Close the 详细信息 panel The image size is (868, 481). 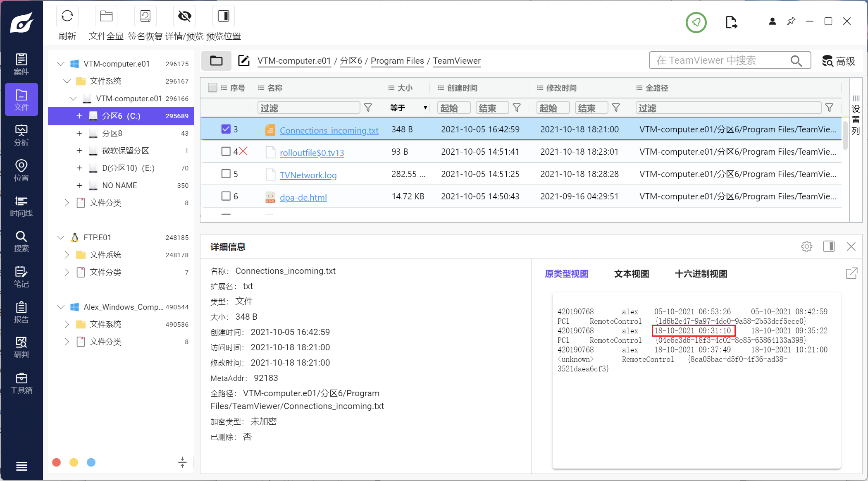[851, 246]
